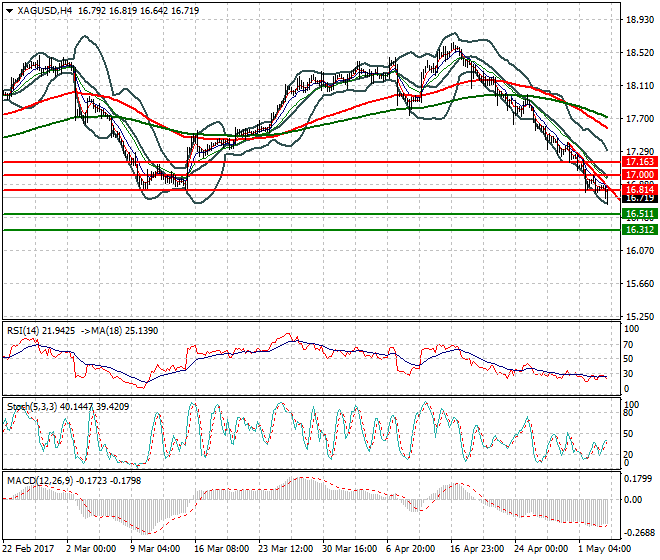Click the 15.250 price scale value
Screen dimensions: 660x560
click(x=639, y=316)
